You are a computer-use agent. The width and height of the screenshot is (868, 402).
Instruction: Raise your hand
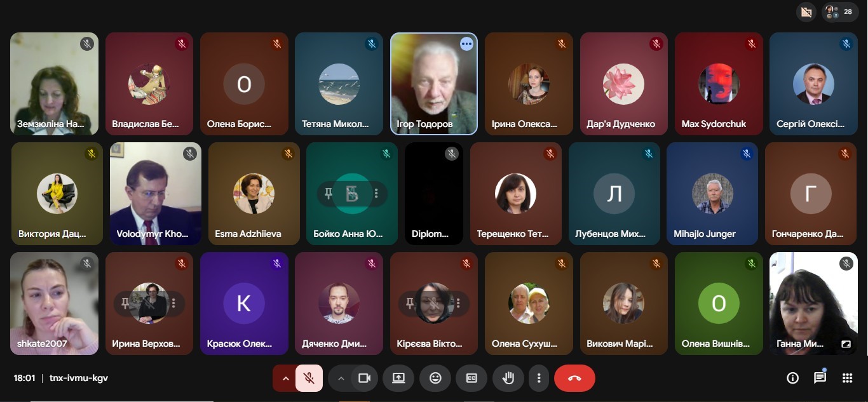point(508,379)
